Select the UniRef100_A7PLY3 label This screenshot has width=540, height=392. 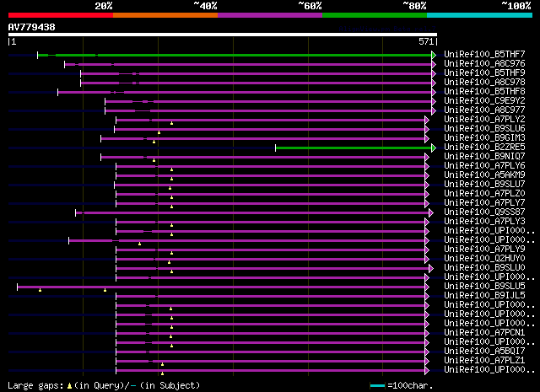(x=484, y=222)
